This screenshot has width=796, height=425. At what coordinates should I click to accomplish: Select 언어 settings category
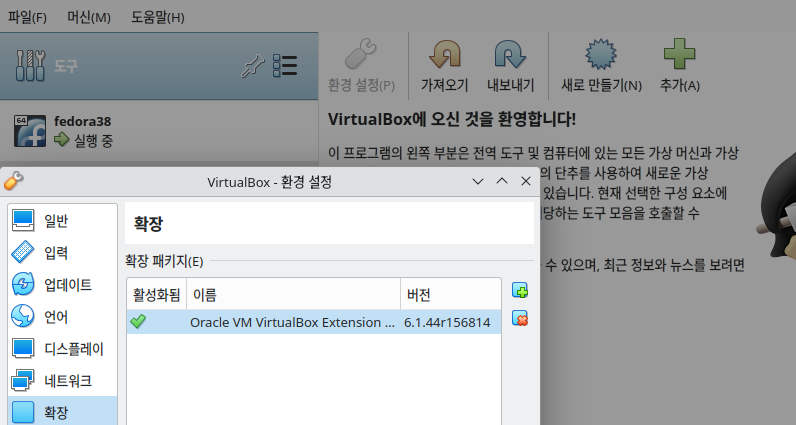63,317
